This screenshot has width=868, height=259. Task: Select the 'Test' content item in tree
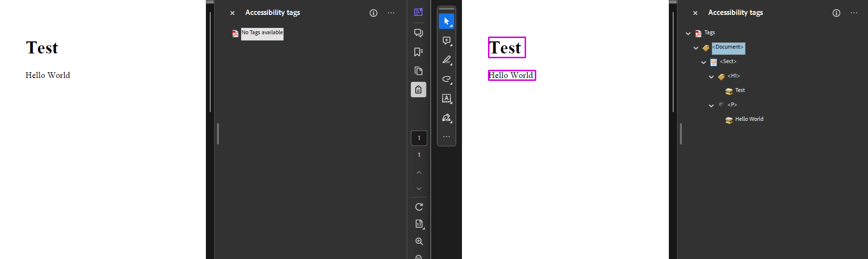pyautogui.click(x=740, y=91)
